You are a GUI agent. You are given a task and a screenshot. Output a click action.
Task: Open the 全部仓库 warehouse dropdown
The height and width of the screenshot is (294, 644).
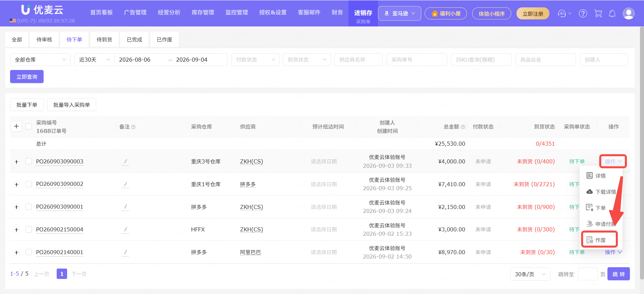coord(40,60)
